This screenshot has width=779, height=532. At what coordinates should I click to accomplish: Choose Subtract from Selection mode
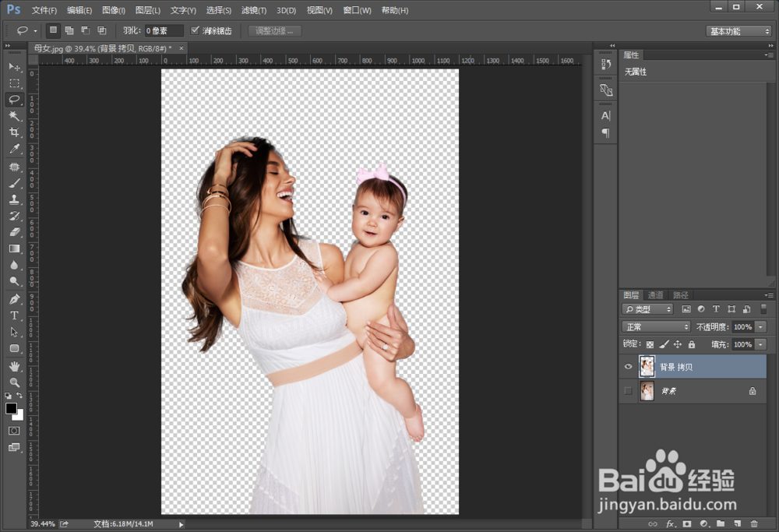86,30
